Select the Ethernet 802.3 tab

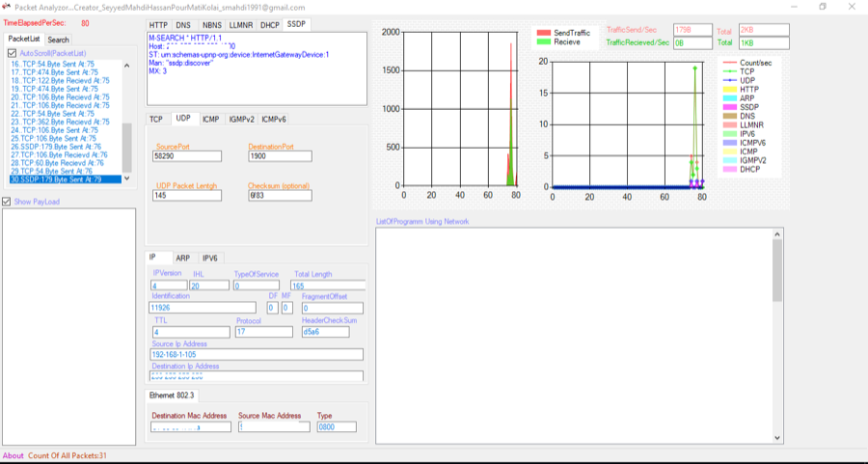point(173,396)
